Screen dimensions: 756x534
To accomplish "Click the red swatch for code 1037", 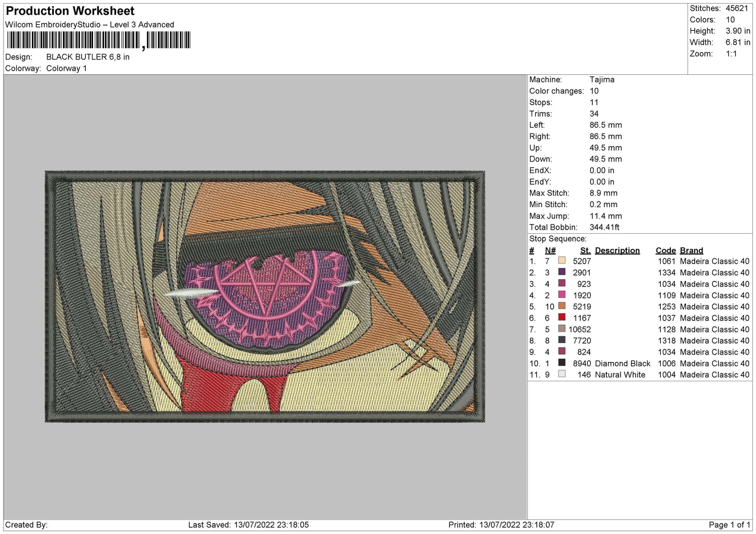I will coord(562,317).
